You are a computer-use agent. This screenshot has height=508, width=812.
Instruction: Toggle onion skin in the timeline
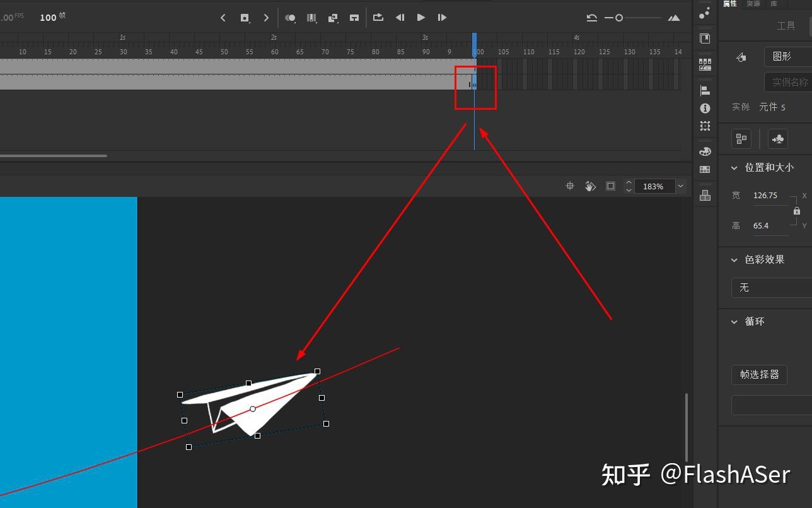290,18
